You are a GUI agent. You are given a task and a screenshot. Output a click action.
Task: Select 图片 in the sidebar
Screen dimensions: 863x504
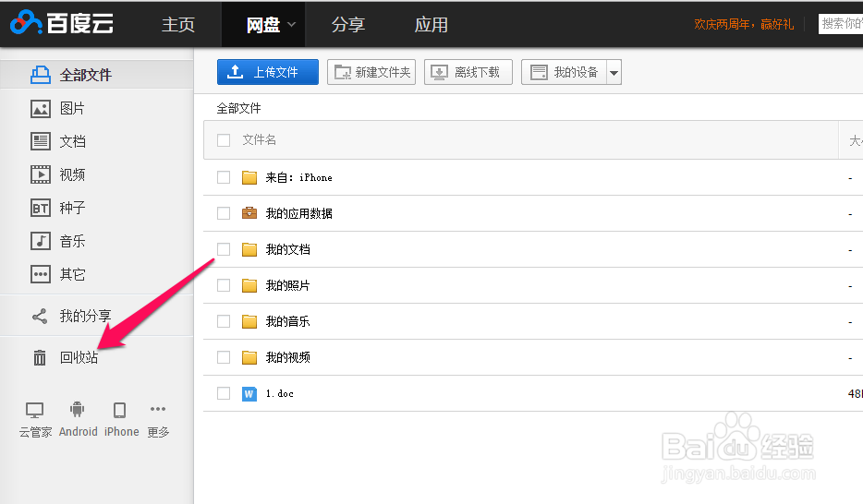click(x=72, y=109)
